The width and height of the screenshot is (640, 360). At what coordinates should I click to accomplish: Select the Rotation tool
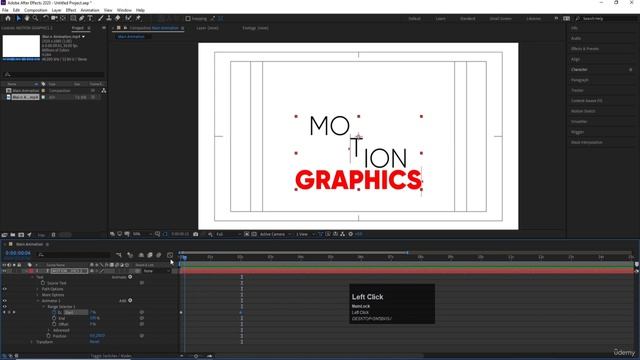[46, 18]
